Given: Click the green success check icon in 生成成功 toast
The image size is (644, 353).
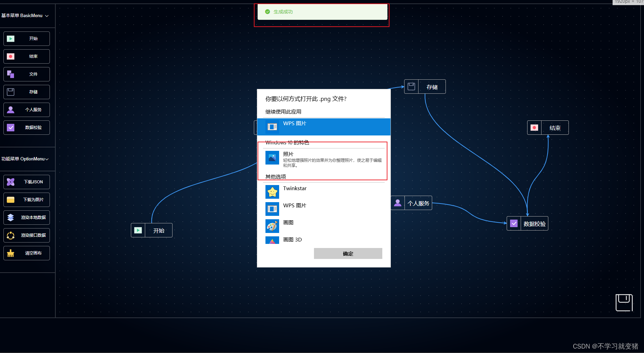Looking at the screenshot, I should coord(268,12).
